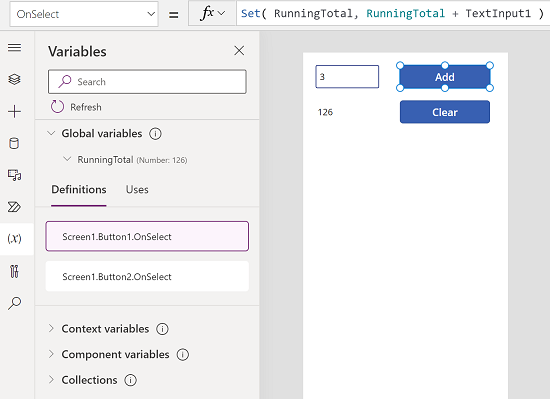Close the Variables panel
This screenshot has width=550, height=399.
pos(239,50)
